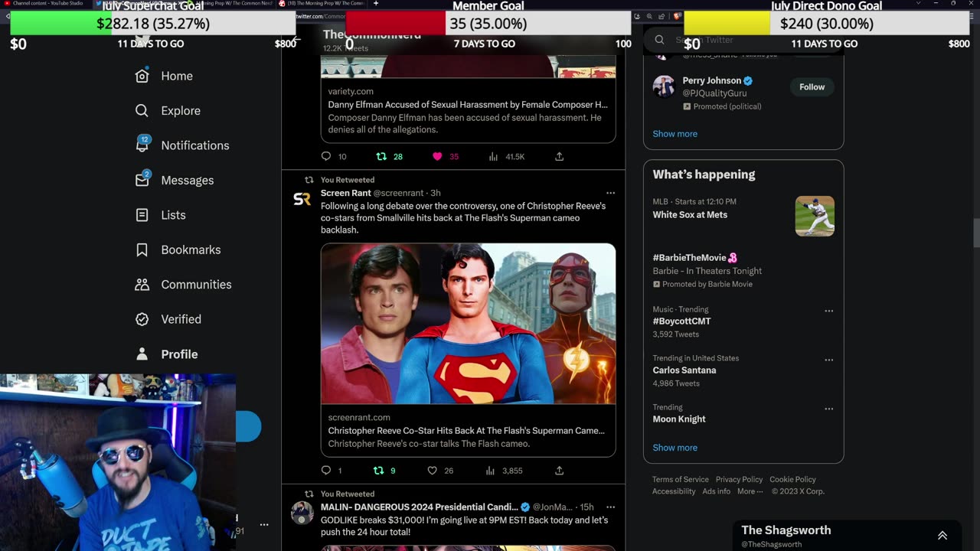Show more trends in What's happening
The height and width of the screenshot is (551, 980).
[675, 448]
